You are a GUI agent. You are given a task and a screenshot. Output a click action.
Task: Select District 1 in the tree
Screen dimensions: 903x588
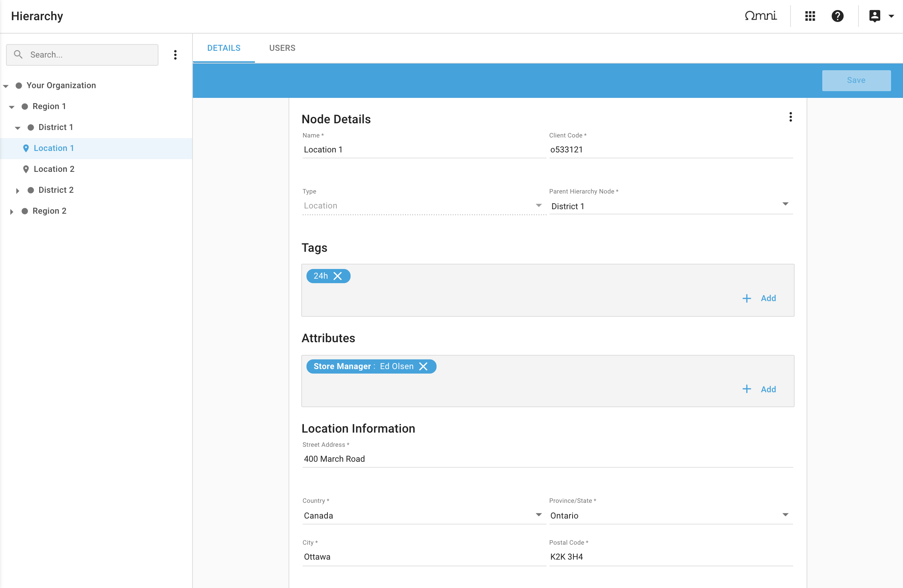56,127
